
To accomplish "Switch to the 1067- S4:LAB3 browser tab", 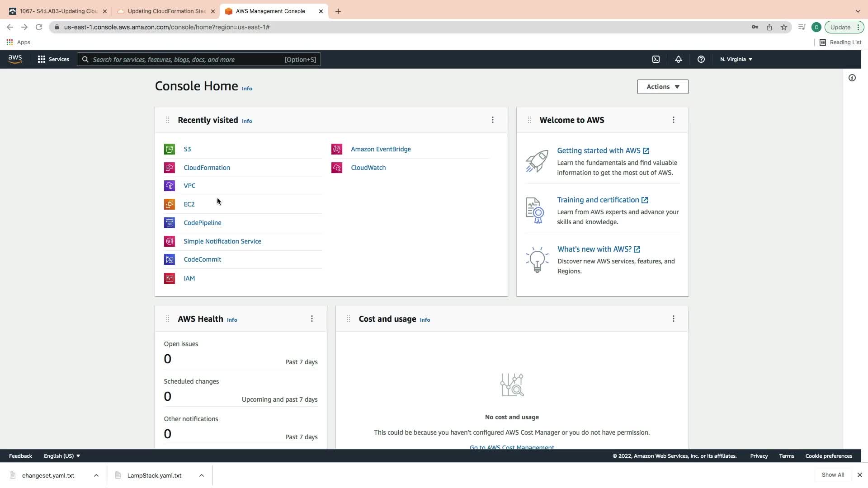I will pos(58,11).
